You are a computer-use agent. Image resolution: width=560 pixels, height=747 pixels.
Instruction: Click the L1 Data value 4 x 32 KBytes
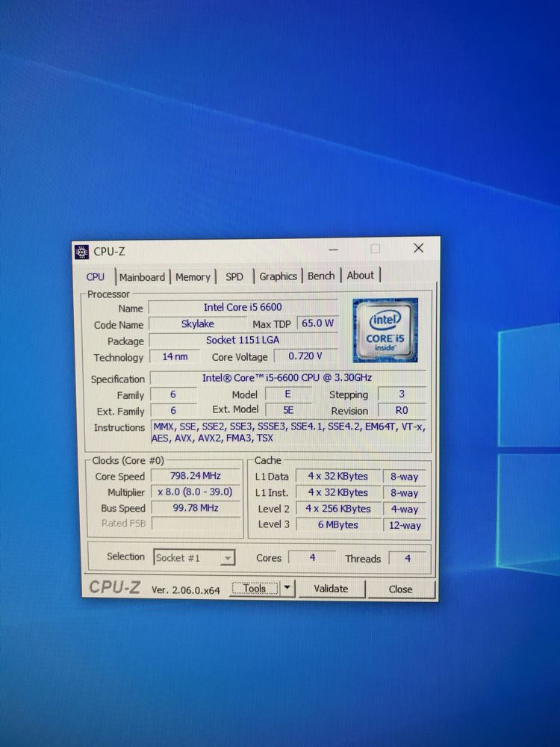pos(338,477)
